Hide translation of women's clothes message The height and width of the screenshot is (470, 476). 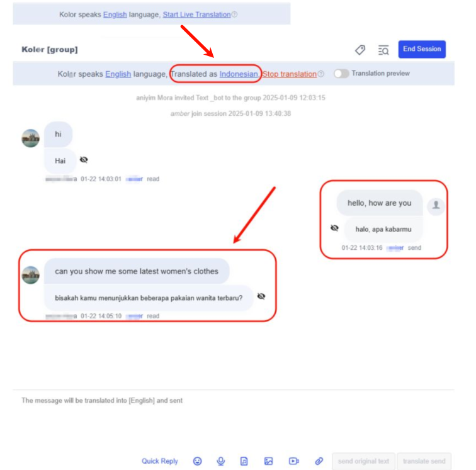coord(261,296)
